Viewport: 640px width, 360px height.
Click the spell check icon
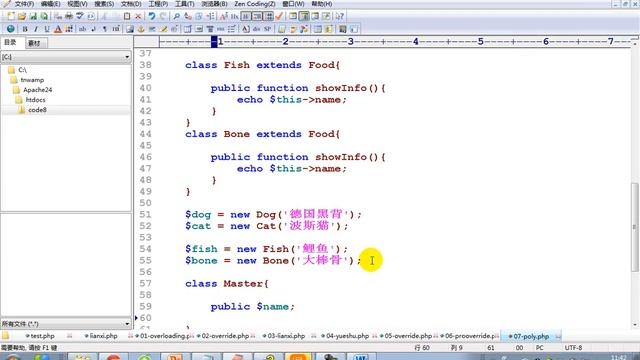point(80,16)
